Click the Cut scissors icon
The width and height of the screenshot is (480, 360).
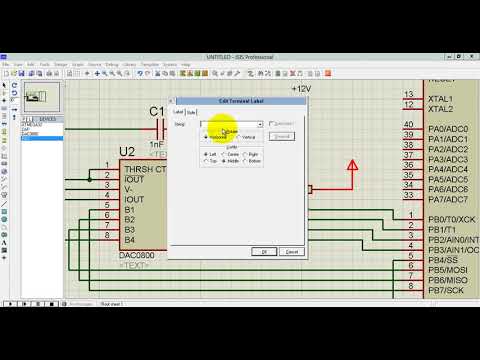158,73
